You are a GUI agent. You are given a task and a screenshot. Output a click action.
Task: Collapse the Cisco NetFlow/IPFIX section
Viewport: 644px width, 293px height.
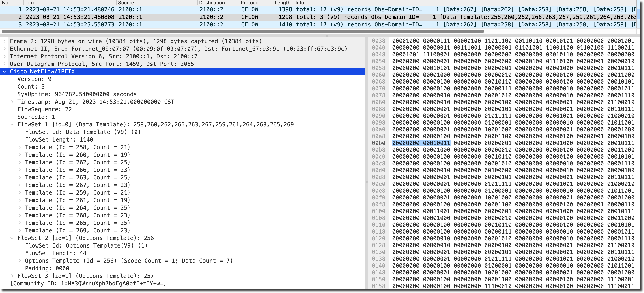tap(5, 72)
